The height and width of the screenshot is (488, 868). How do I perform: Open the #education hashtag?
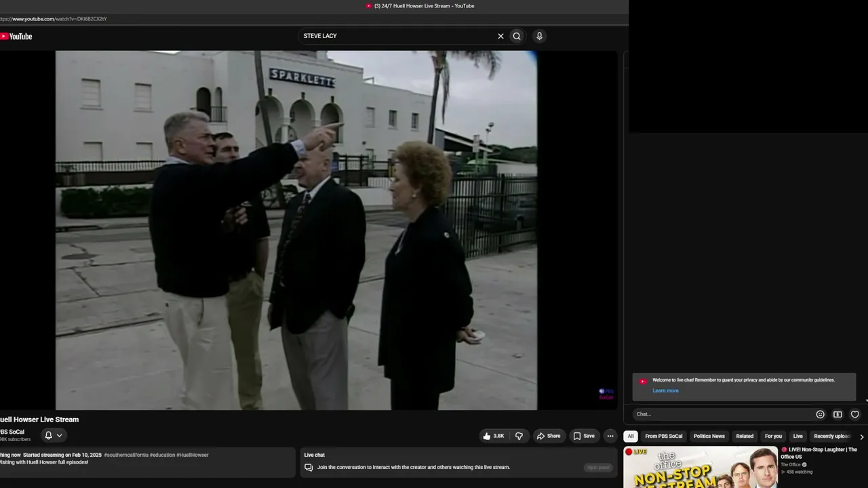click(x=162, y=455)
